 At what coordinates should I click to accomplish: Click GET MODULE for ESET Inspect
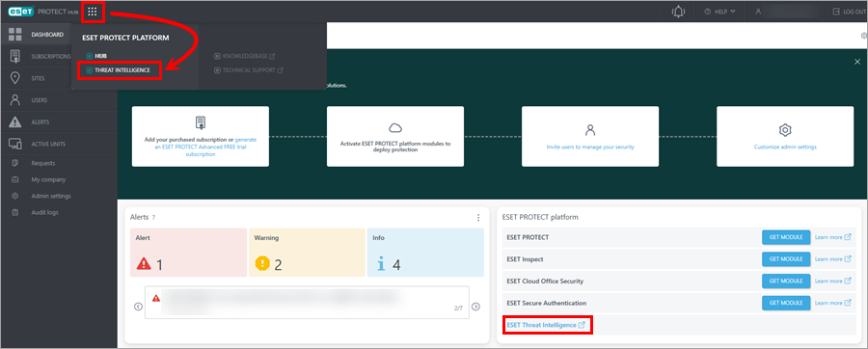tap(786, 258)
